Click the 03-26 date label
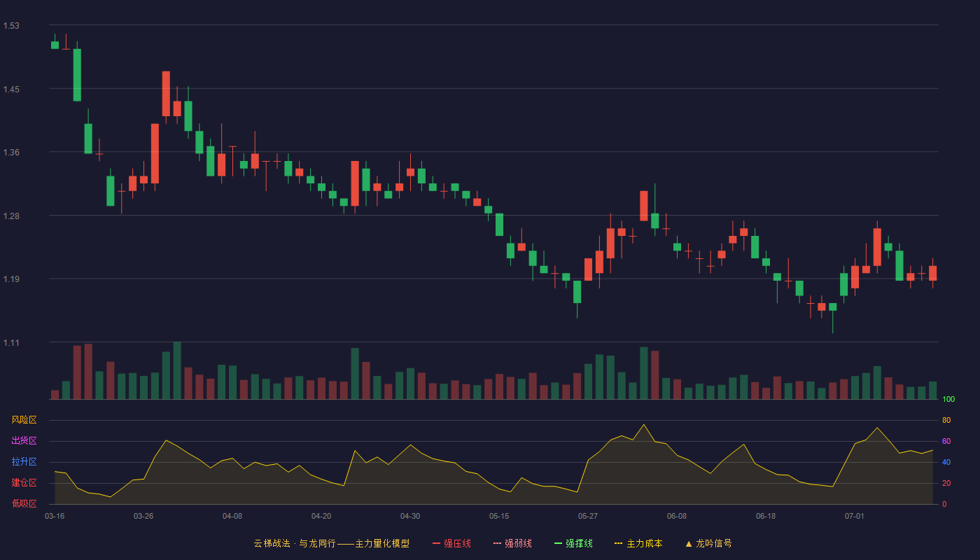This screenshot has width=980, height=560. point(143,516)
